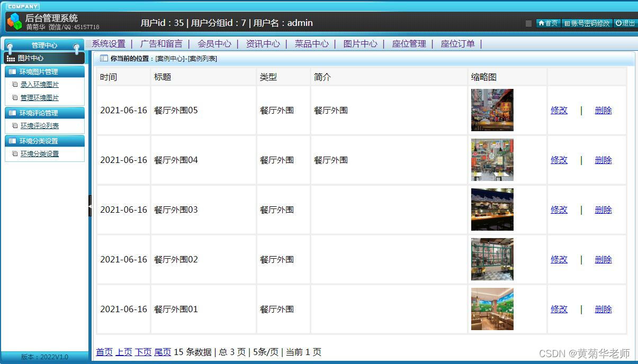Click 修改 for 餐厅外围01

coord(559,309)
